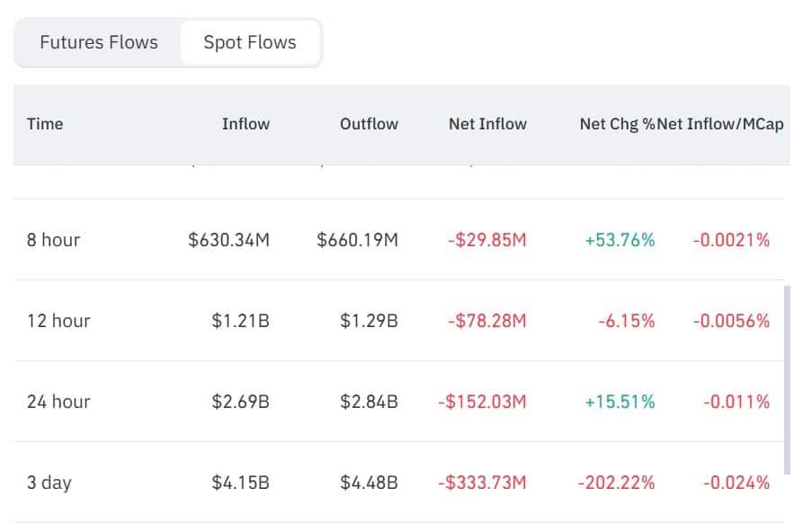
Task: Click the $1.29B outflow value
Action: [370, 321]
